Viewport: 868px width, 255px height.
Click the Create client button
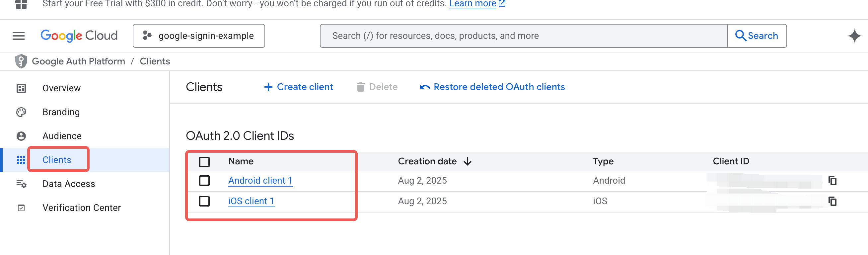(299, 87)
